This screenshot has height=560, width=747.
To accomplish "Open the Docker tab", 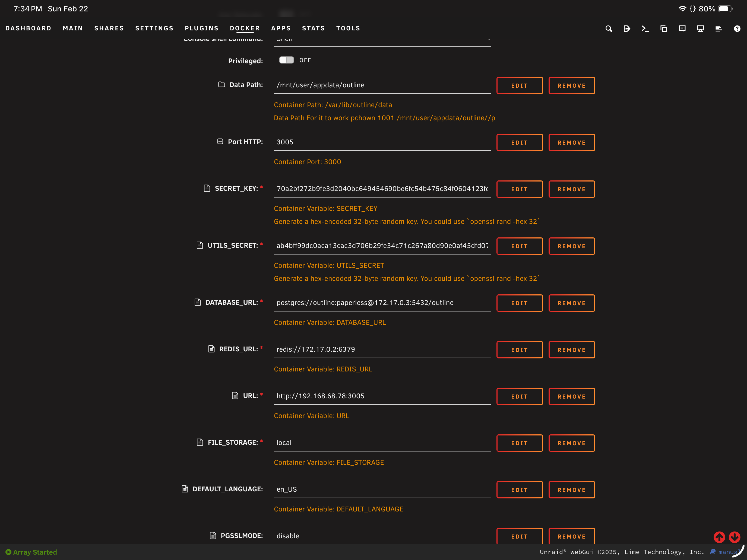I will 245,28.
